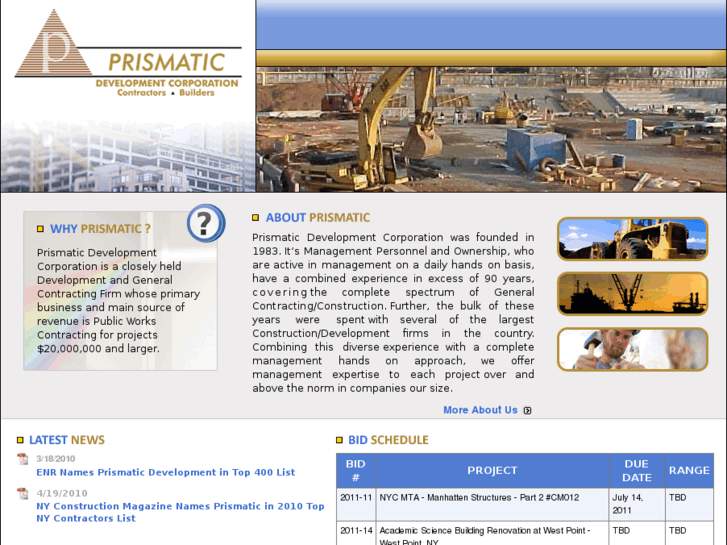Screen dimensions: 727x545
Task: Select bid number 2011-14 cell
Action: coord(356,531)
